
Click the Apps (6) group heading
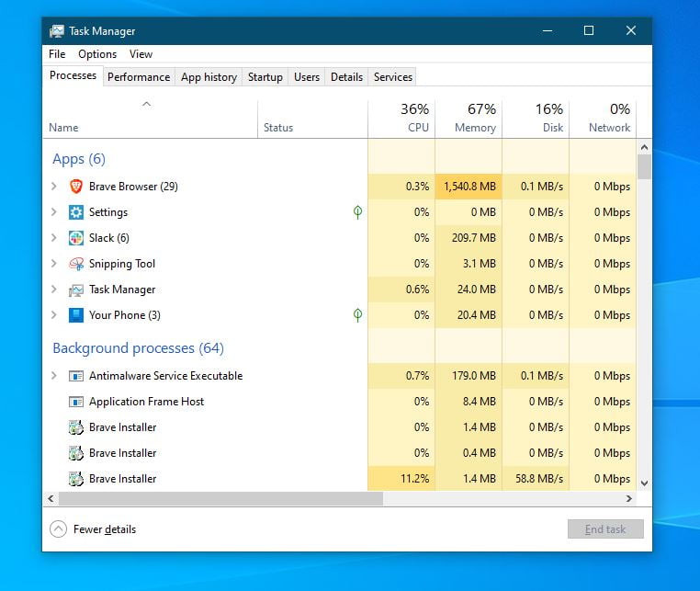click(79, 159)
